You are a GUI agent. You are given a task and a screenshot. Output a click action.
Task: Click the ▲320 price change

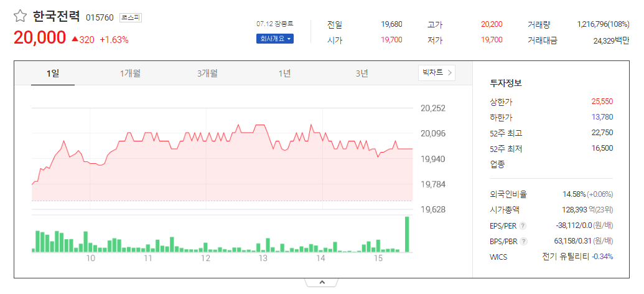coord(83,40)
